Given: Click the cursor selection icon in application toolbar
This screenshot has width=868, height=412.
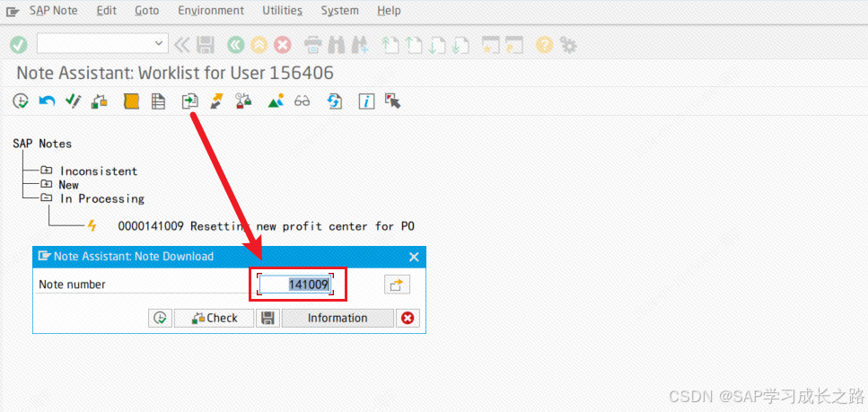Looking at the screenshot, I should 393,101.
